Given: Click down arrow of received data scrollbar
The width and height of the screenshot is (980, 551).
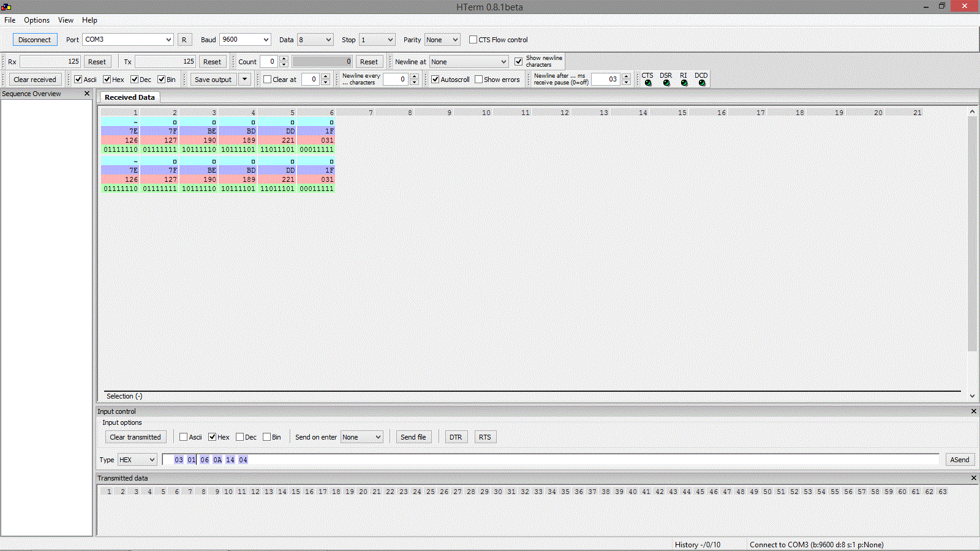Looking at the screenshot, I should [972, 396].
